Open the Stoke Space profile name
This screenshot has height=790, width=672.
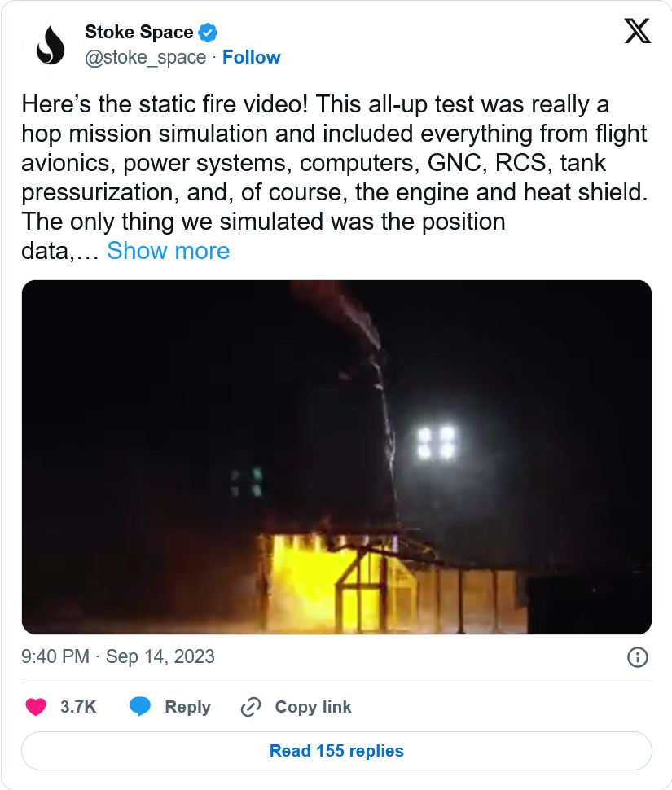[x=139, y=33]
